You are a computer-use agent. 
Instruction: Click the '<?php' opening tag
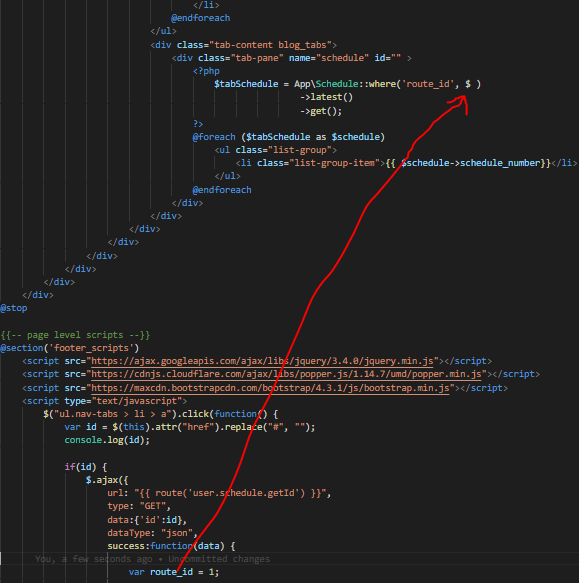(206, 71)
